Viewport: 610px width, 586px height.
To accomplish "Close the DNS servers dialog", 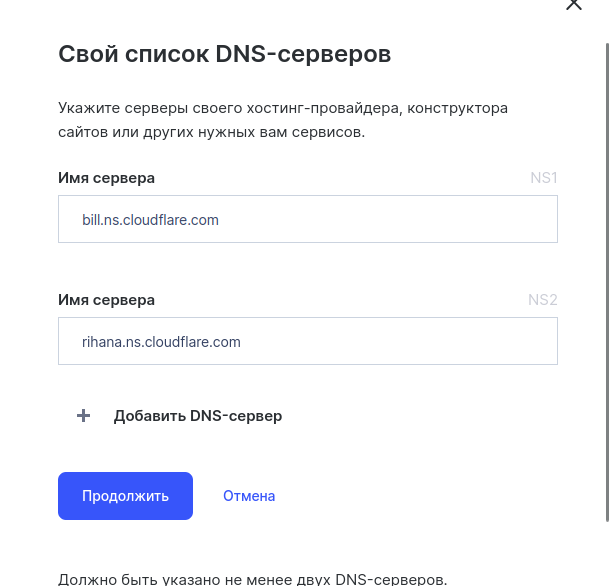I will click(574, 5).
